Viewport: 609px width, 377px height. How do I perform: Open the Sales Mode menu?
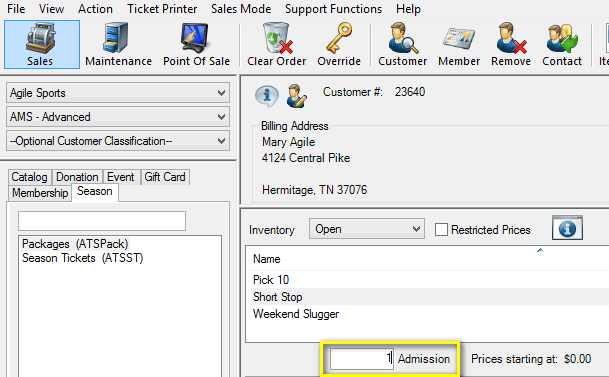241,9
